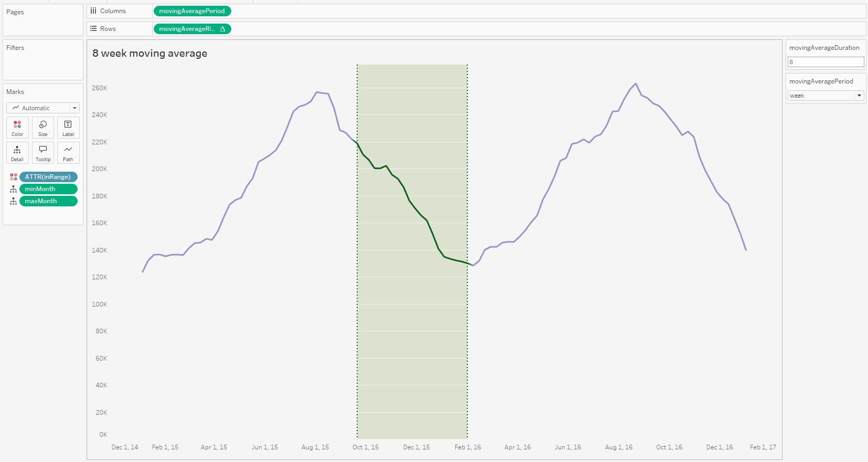Screen dimensions: 868x462
Task: Click the Feb 1, 16 x-axis label
Action: coord(468,447)
